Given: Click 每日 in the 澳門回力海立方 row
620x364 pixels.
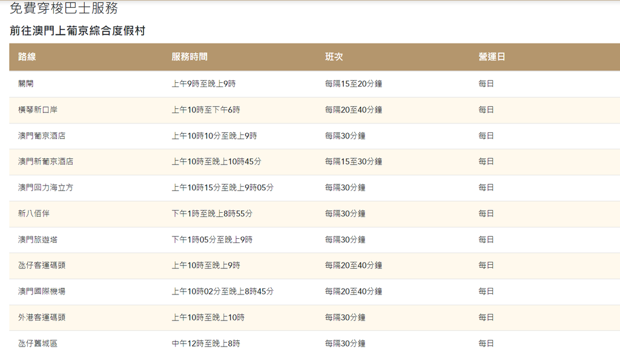Looking at the screenshot, I should coord(486,187).
